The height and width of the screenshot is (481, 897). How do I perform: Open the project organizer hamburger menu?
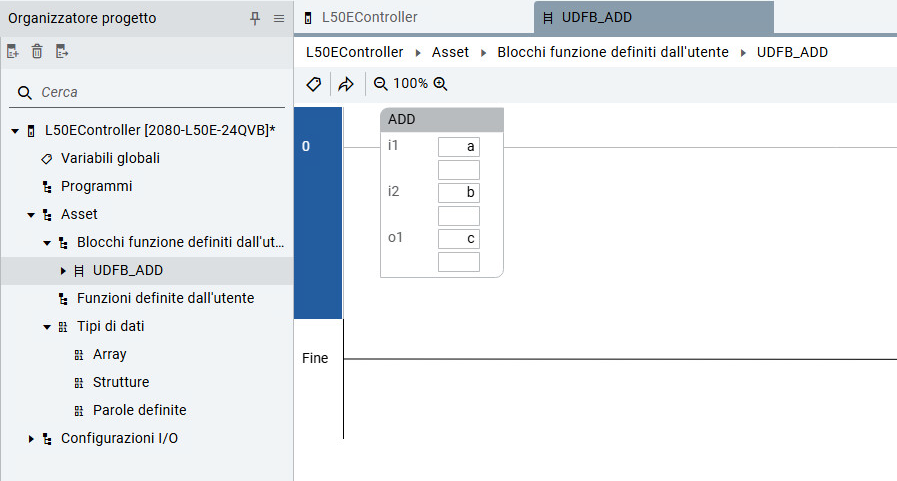click(x=279, y=18)
